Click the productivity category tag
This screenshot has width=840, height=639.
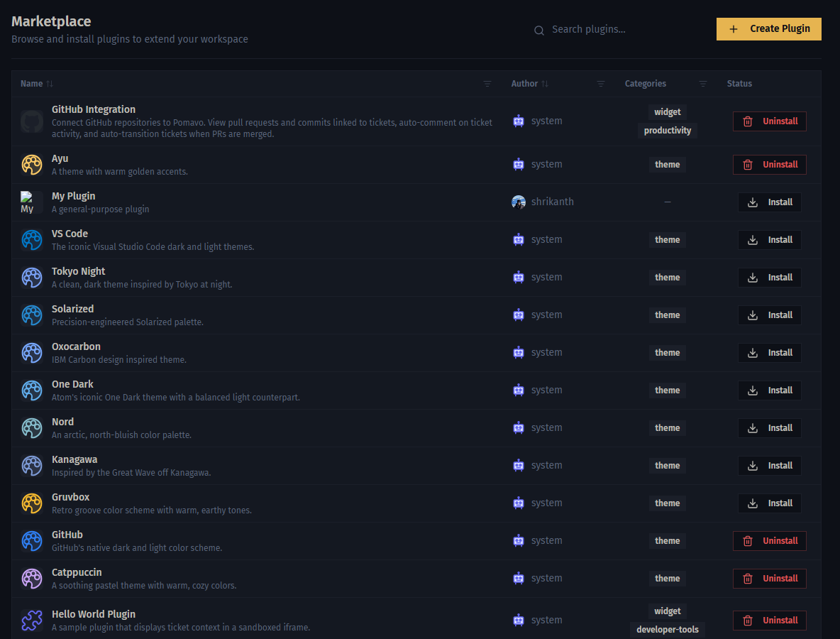click(667, 130)
